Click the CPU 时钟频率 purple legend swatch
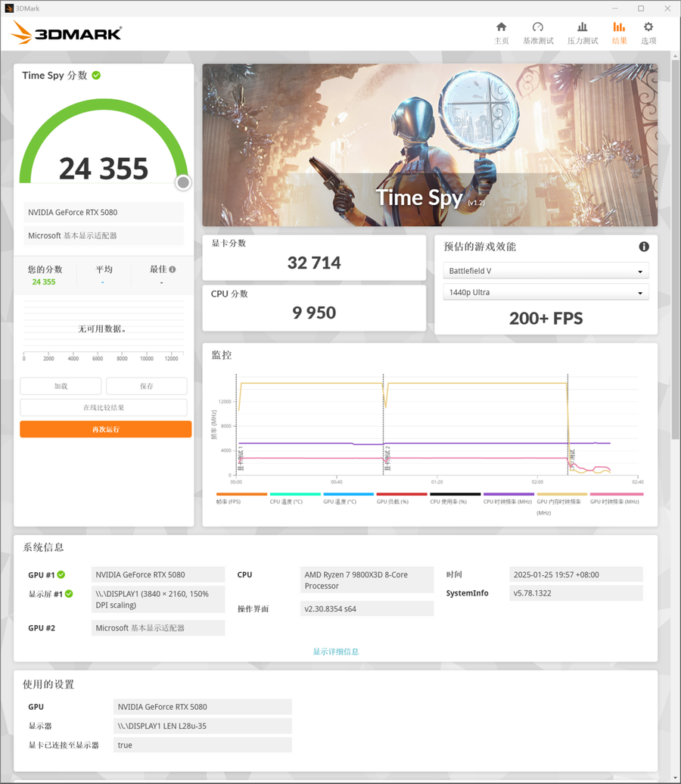The image size is (681, 784). point(508,494)
